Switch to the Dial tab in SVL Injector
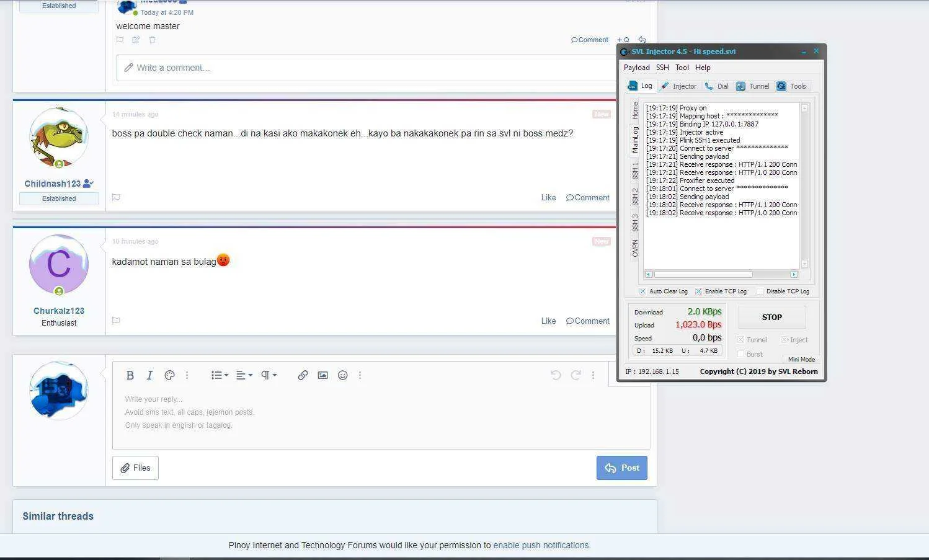 (x=717, y=86)
